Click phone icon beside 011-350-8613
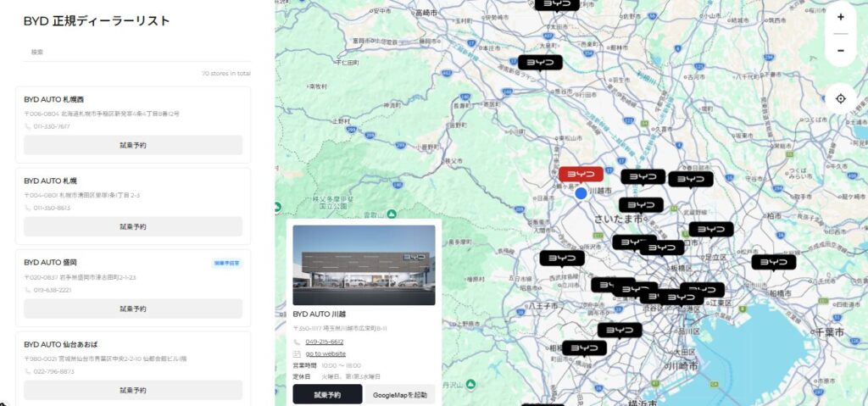Viewport: 868px width, 406px height. coord(28,209)
